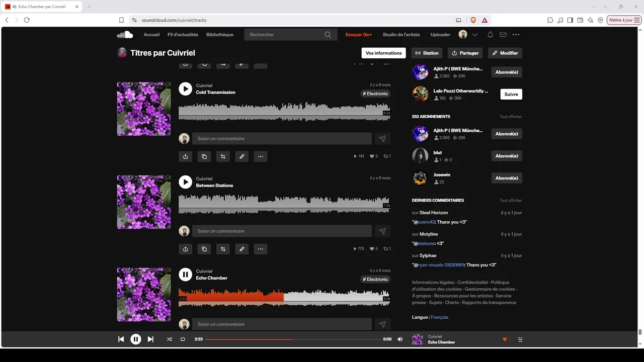644x362 pixels.
Task: Skip to the previous track in player bar
Action: tap(121, 339)
